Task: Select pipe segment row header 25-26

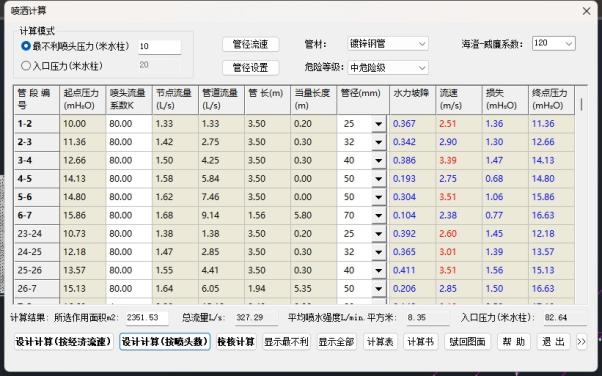Action: point(36,270)
